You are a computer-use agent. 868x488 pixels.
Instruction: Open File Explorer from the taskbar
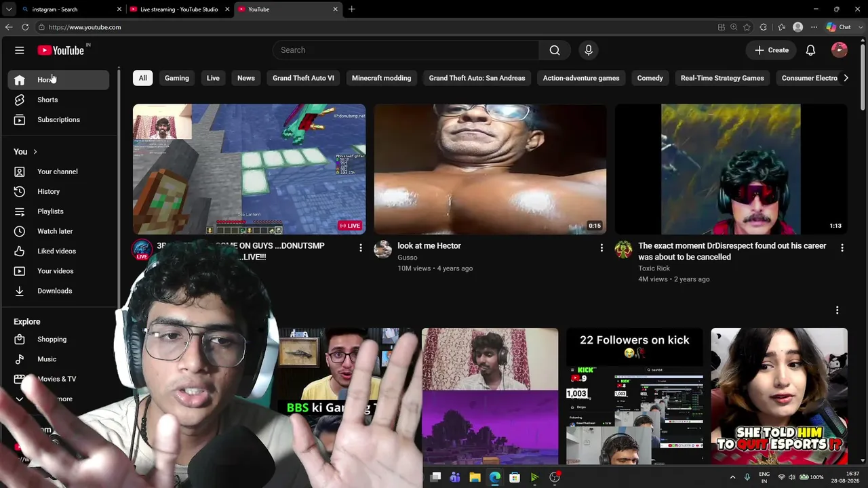[475, 477]
